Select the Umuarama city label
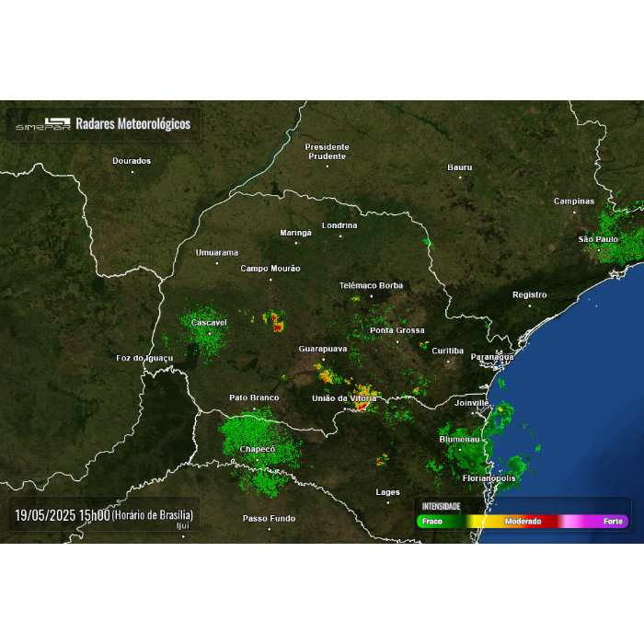644x644 pixels. pyautogui.click(x=217, y=253)
